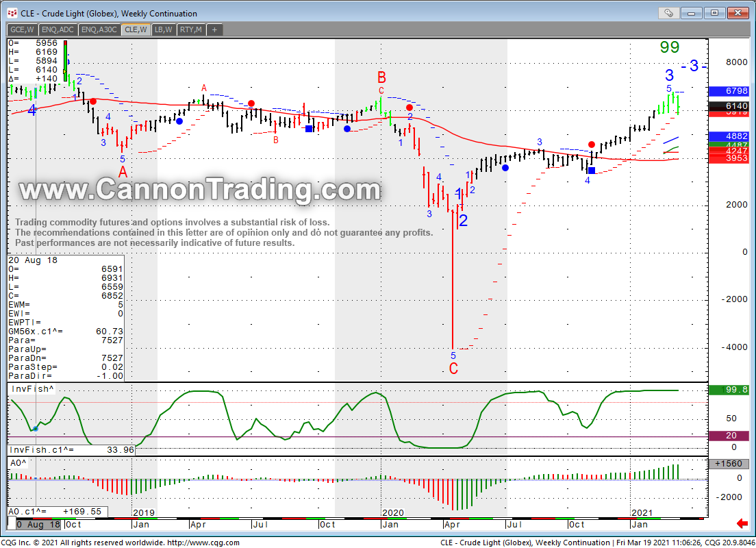Click the green 99 indicator label
This screenshot has height=548, width=756.
click(x=669, y=47)
